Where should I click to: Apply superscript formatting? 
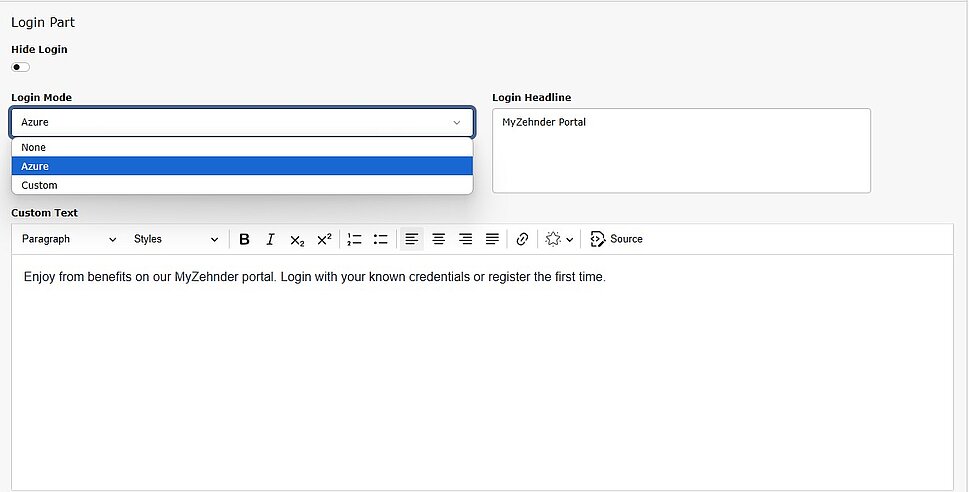coord(324,240)
